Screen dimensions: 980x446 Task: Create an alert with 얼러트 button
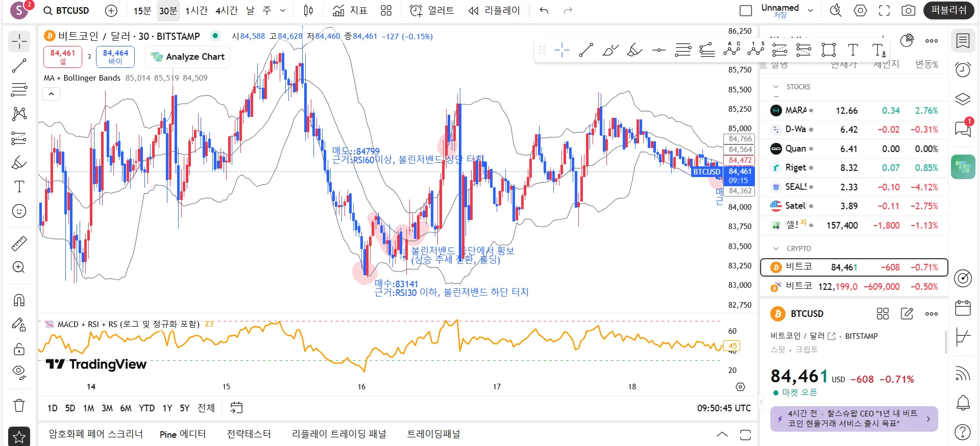tap(432, 11)
